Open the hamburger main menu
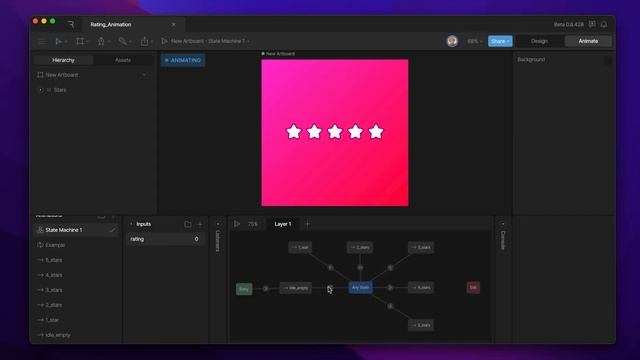Viewport: 640px width, 360px height. point(42,41)
